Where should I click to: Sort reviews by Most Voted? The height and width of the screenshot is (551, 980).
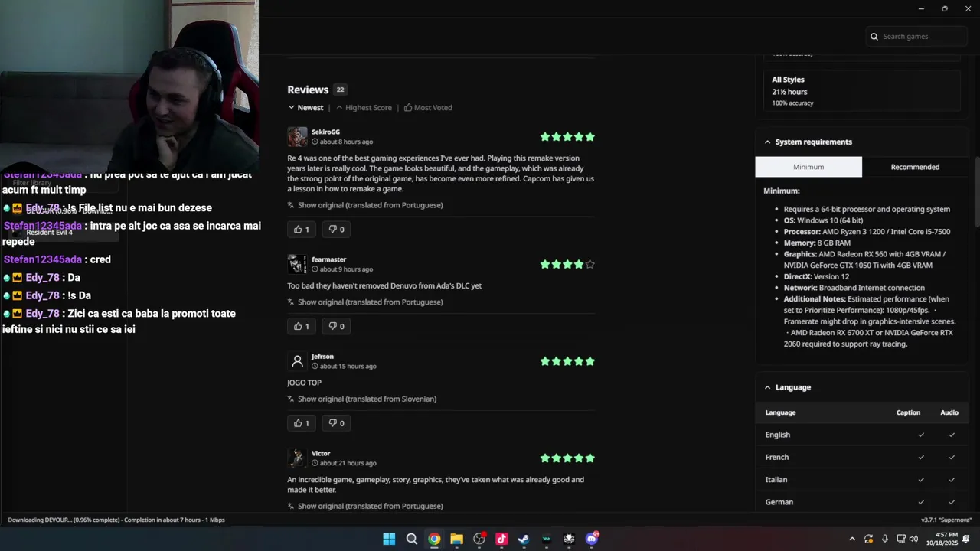pyautogui.click(x=428, y=108)
